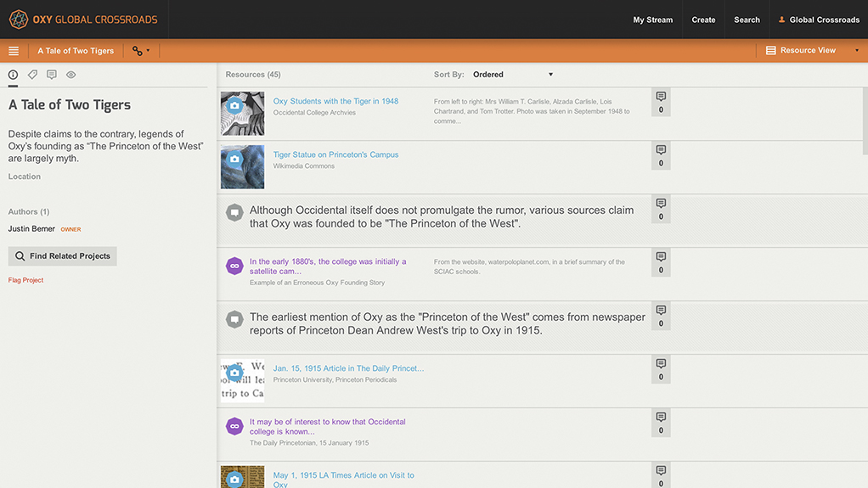Screen dimensions: 868x488
Task: Click author Justin Berner
Action: [x=31, y=228]
